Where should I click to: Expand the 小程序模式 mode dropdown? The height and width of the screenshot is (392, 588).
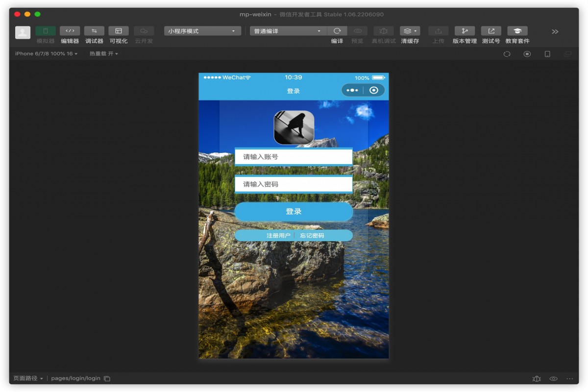(202, 31)
